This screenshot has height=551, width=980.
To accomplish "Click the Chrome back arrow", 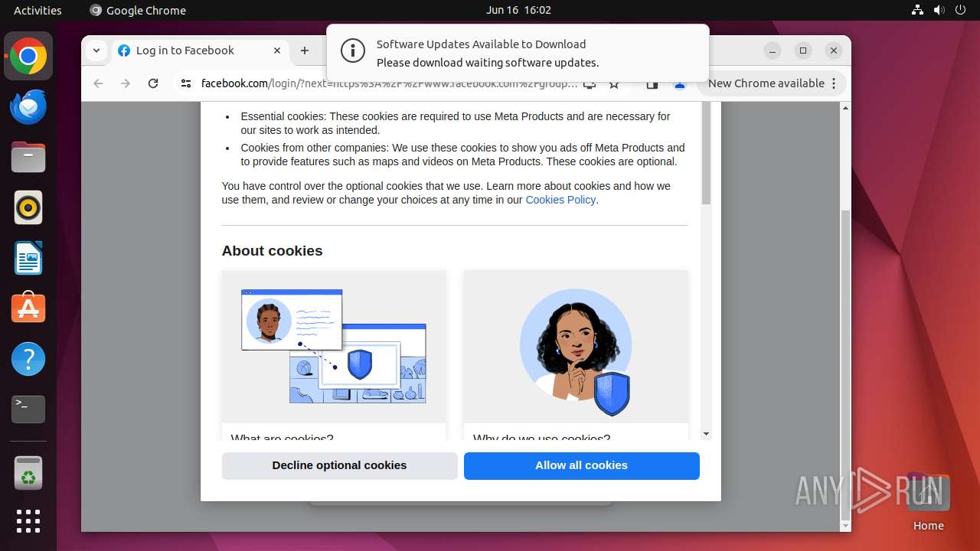I will coord(98,83).
